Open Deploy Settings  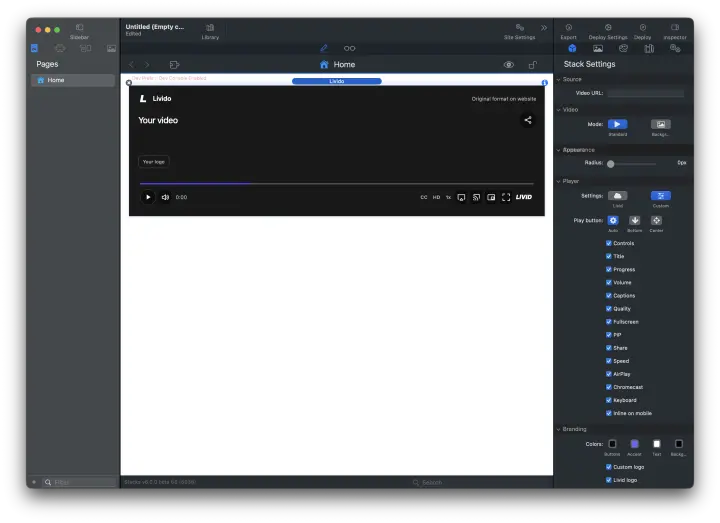point(608,31)
